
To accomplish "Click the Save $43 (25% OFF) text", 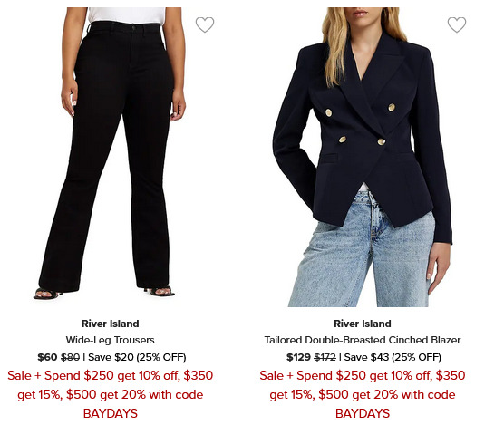I will click(393, 357).
